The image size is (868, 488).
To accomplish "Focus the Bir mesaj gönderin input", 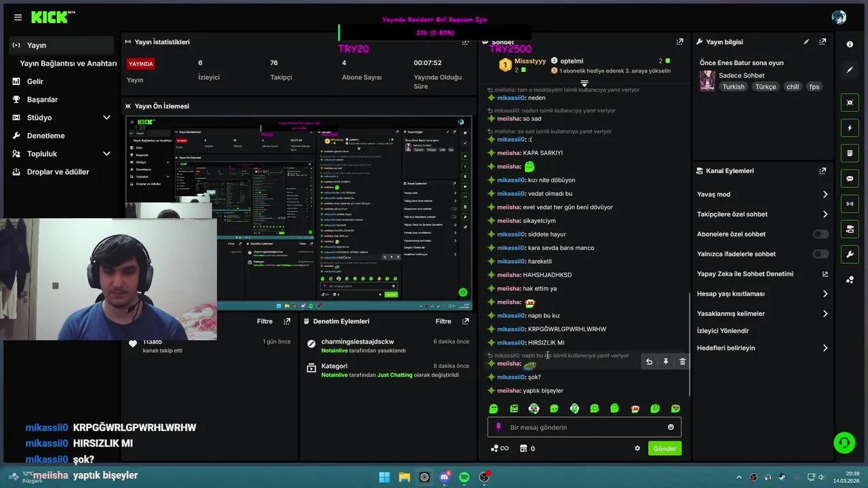I will (x=584, y=427).
